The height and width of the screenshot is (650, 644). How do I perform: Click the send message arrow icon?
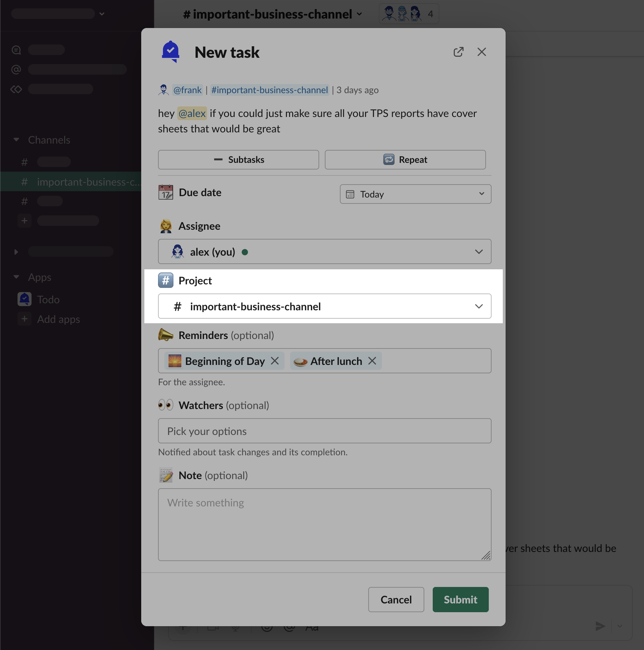(600, 626)
